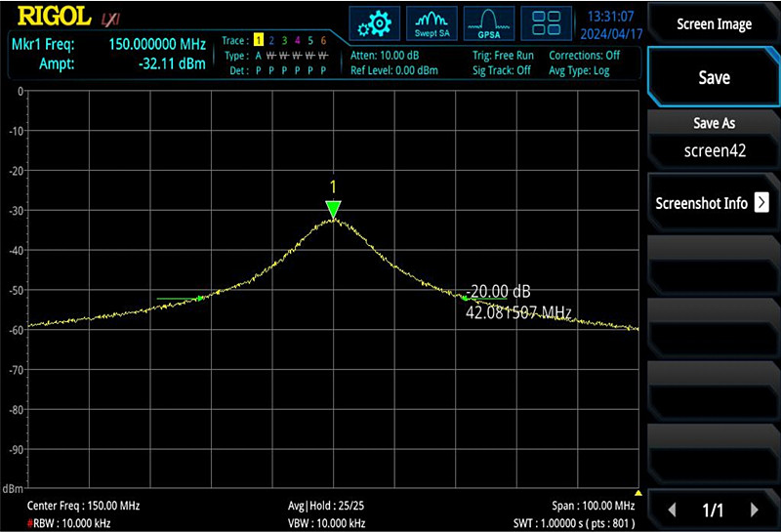Image resolution: width=781 pixels, height=532 pixels.
Task: Click the yellow reference marker at the span edge
Action: [x=638, y=493]
